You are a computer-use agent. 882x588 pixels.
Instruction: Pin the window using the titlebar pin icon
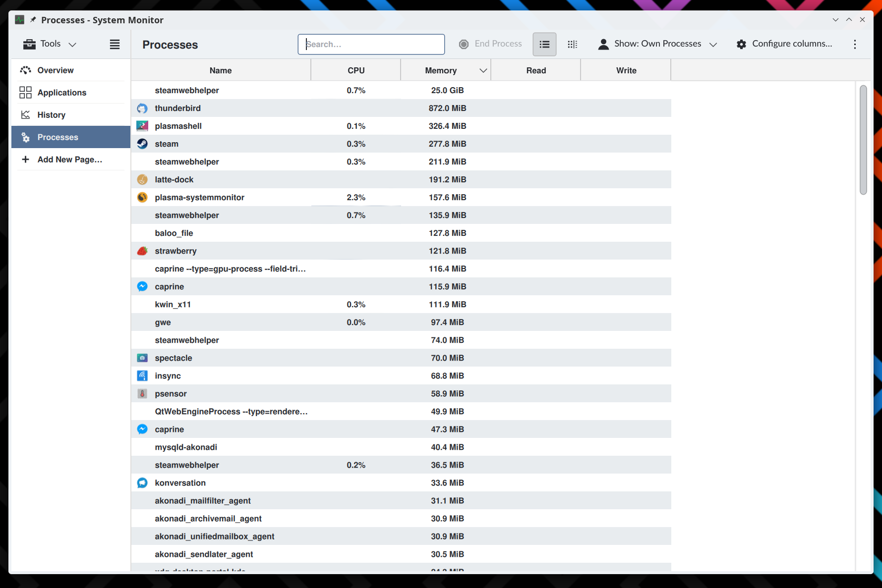[x=33, y=20]
